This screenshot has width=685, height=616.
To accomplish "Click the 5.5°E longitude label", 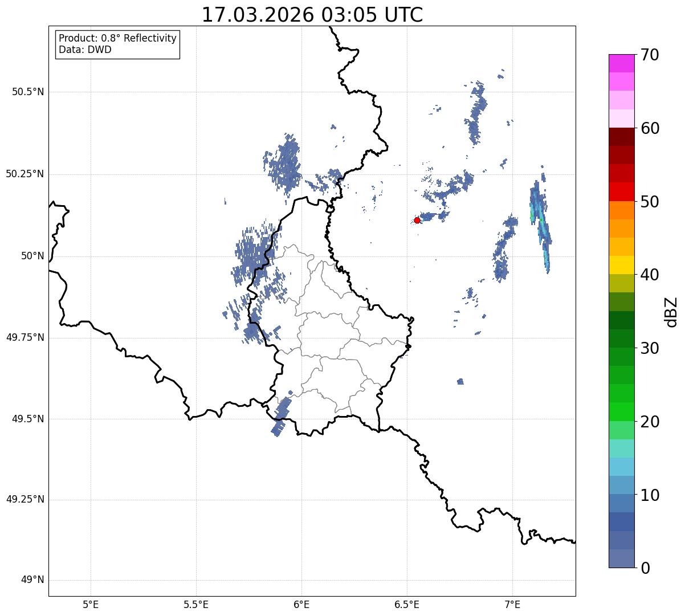I will tap(196, 604).
